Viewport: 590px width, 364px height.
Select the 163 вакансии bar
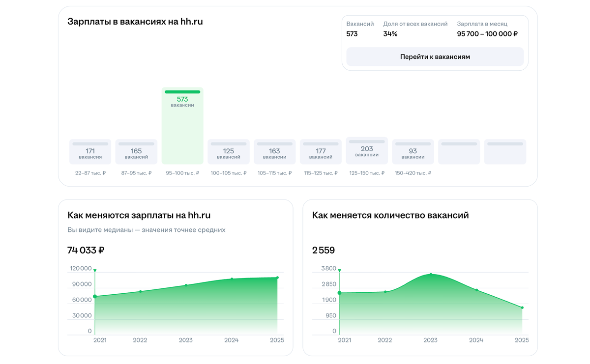click(x=274, y=152)
